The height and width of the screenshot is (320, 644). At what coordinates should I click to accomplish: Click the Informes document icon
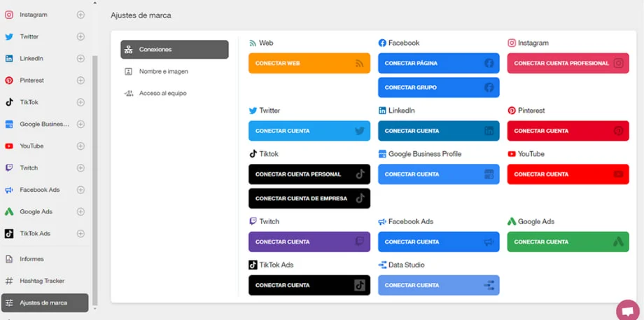[x=9, y=259]
